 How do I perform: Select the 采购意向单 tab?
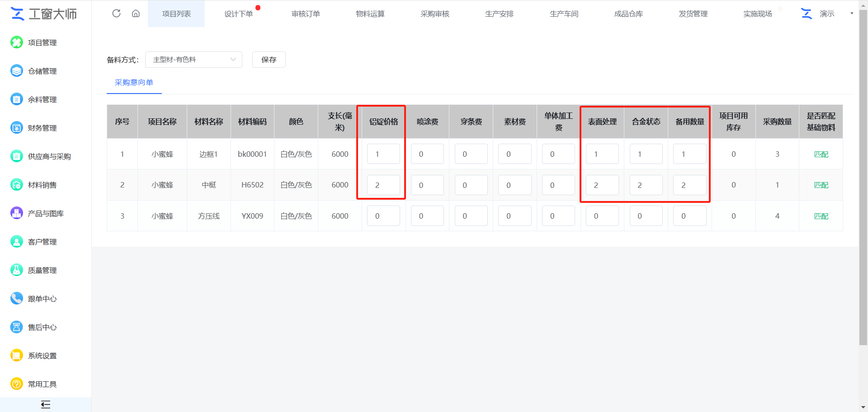pos(134,83)
